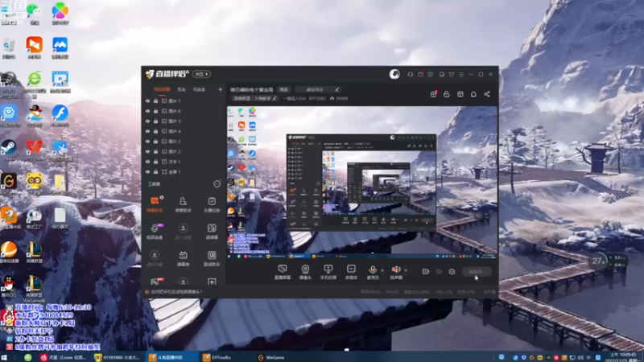Open the layout grid icon in the toolbar
The height and width of the screenshot is (362, 644).
pos(460,94)
